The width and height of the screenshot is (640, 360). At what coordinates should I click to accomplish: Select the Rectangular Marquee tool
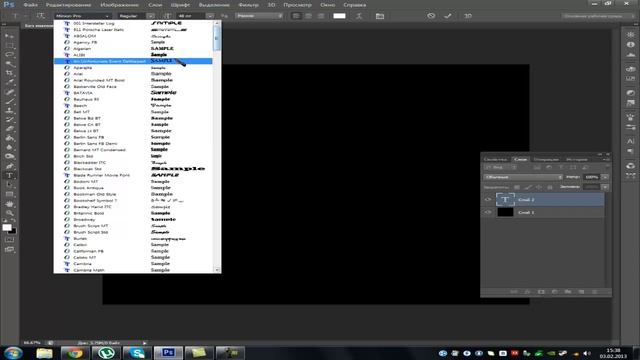coord(9,45)
